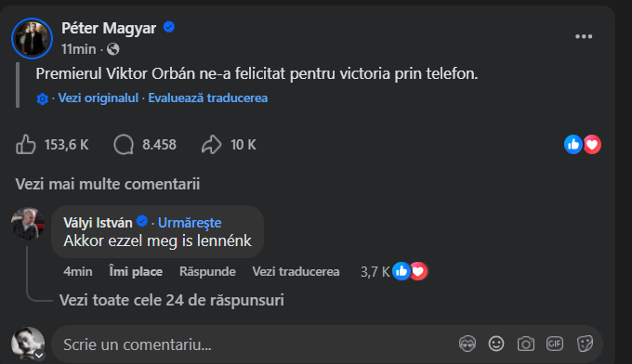Translate the comment with Vezi traducerea
Screen dimensions: 632x364
pos(296,271)
